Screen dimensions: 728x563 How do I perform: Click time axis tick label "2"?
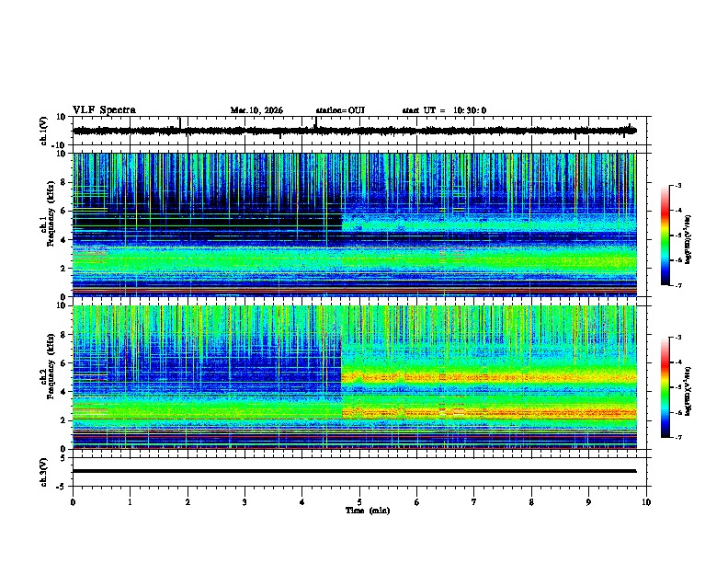coord(188,502)
